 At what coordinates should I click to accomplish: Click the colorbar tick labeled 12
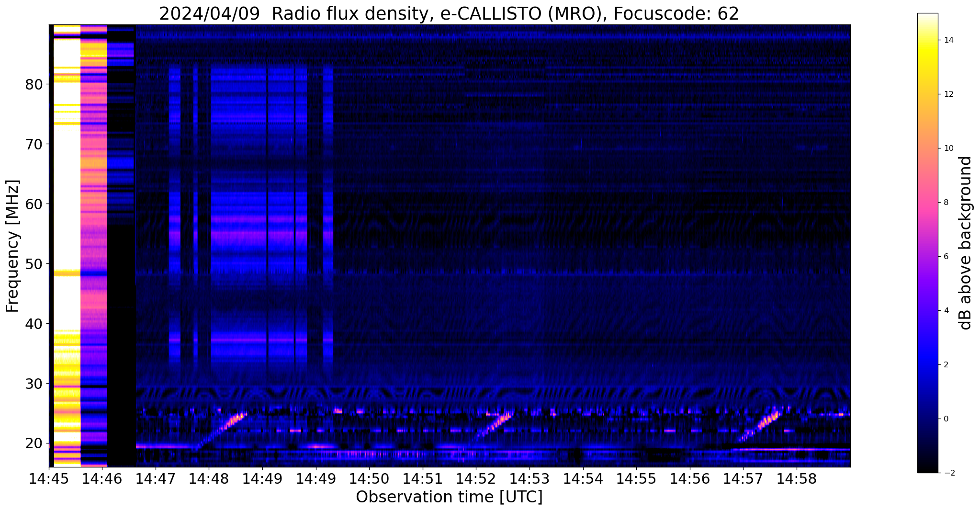coord(948,94)
